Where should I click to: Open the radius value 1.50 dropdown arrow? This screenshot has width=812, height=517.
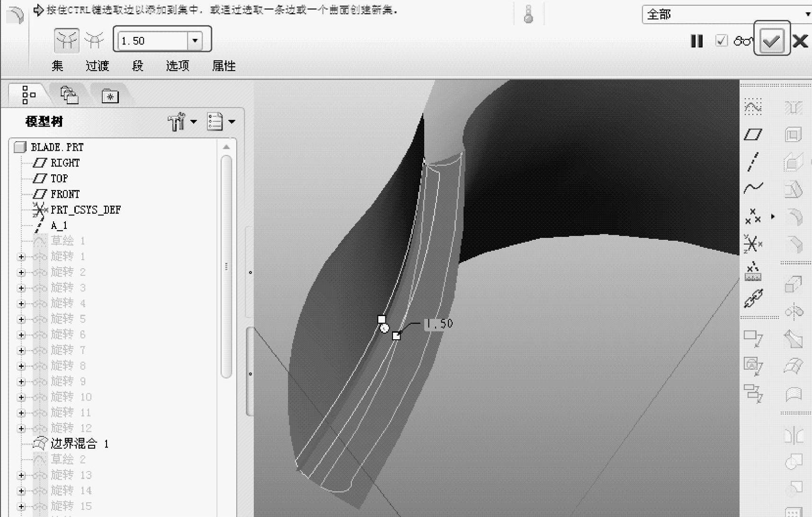point(195,41)
